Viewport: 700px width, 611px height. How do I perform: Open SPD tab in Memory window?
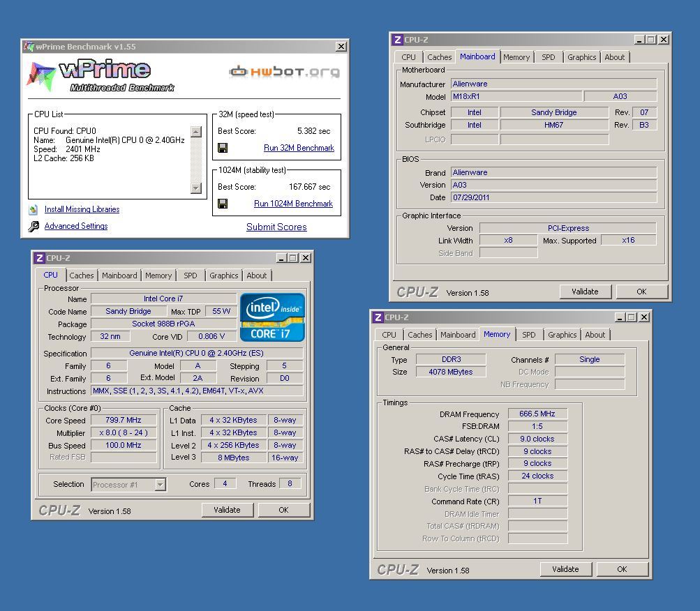[x=528, y=335]
